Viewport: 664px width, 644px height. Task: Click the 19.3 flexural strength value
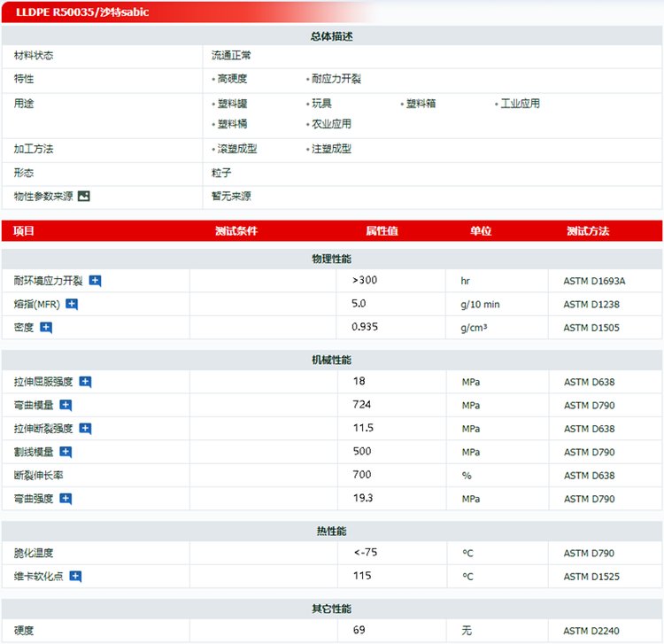(363, 498)
